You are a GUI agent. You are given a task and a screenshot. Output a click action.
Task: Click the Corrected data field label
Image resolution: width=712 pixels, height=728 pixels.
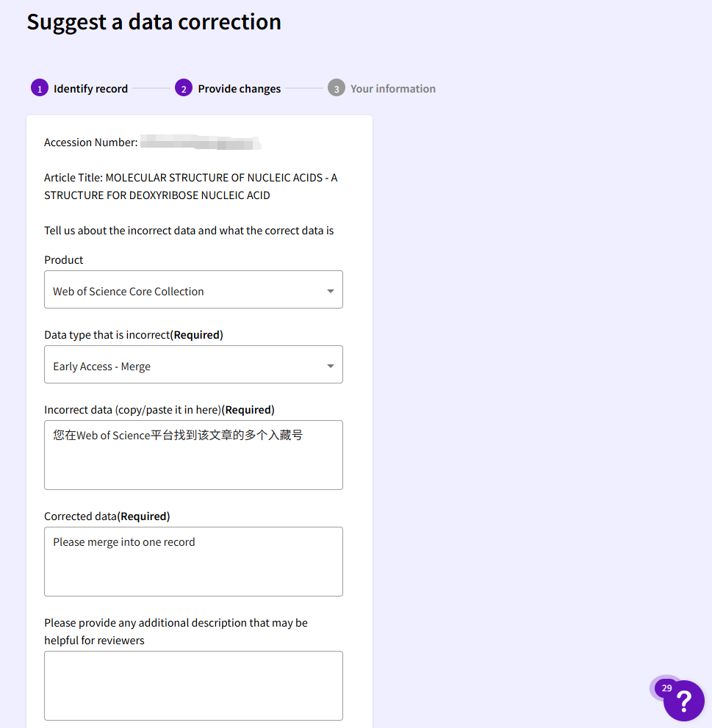click(107, 516)
